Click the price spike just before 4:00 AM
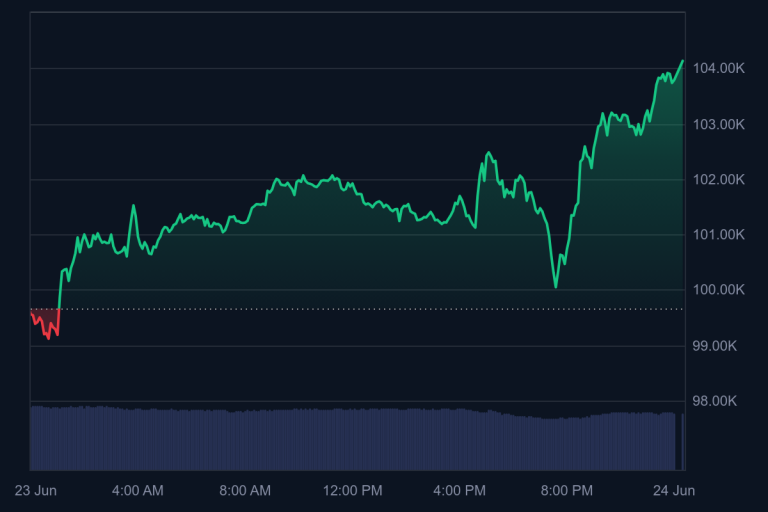The image size is (768, 512). [133, 207]
